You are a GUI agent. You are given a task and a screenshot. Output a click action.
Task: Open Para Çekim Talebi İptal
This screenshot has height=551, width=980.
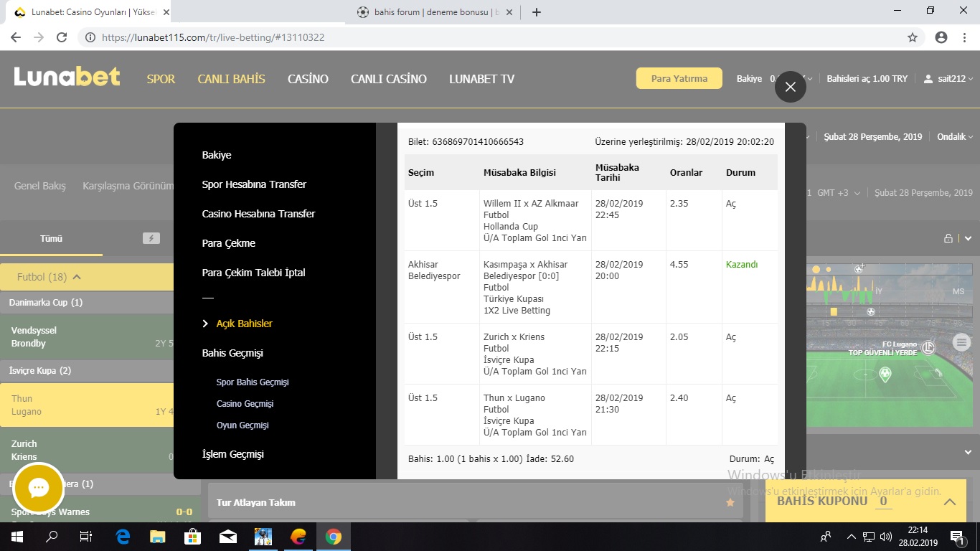coord(253,273)
